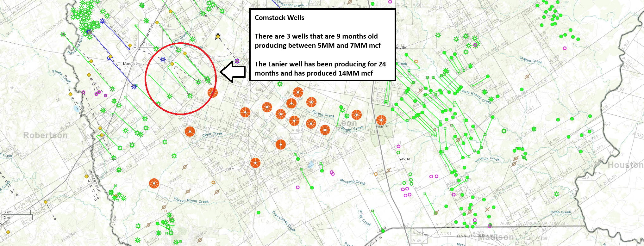Click the Spring Creek label

pos(323,114)
